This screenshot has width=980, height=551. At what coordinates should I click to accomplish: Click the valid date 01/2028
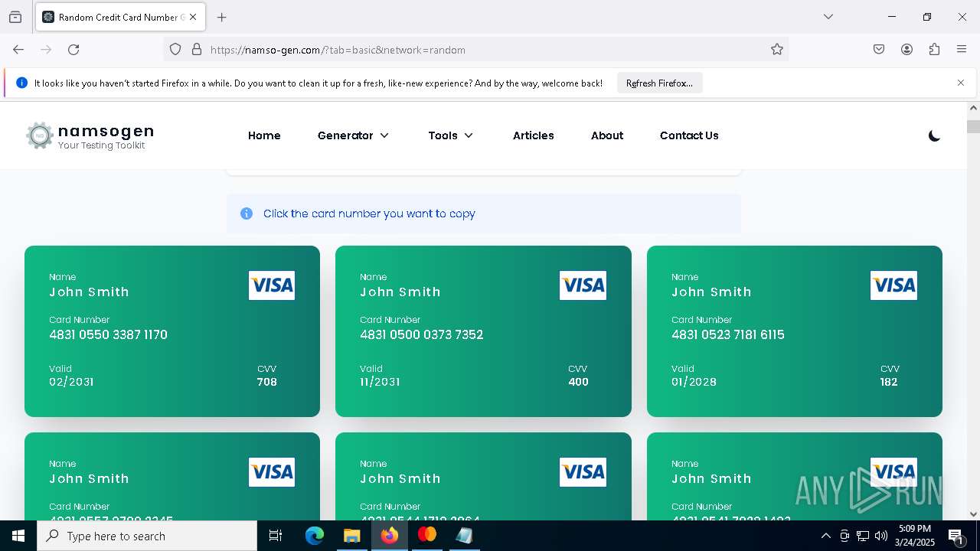click(694, 382)
